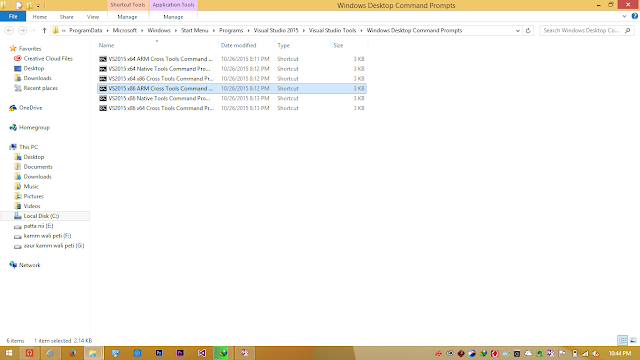
Task: Select VS2015 x64 Native Tools Command Prompt shortcut
Action: pos(231,69)
